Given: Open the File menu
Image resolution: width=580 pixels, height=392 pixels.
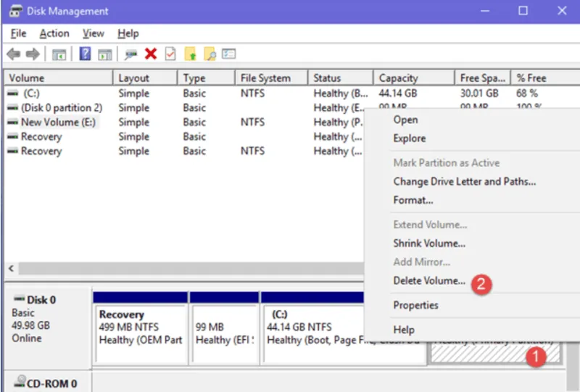Looking at the screenshot, I should coord(19,33).
